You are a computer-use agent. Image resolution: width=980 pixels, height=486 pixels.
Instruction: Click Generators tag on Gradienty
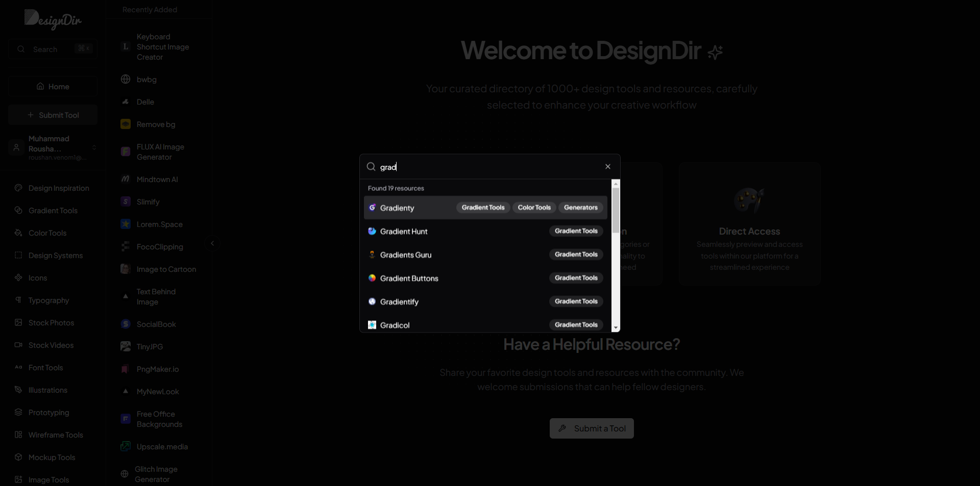(581, 208)
